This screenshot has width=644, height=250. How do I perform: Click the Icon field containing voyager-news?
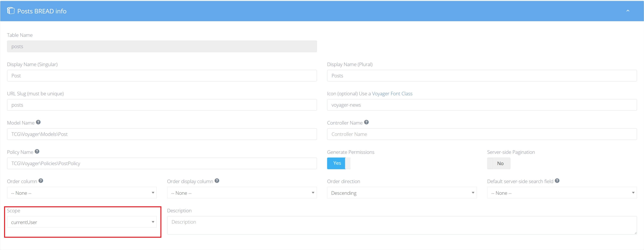tap(482, 105)
